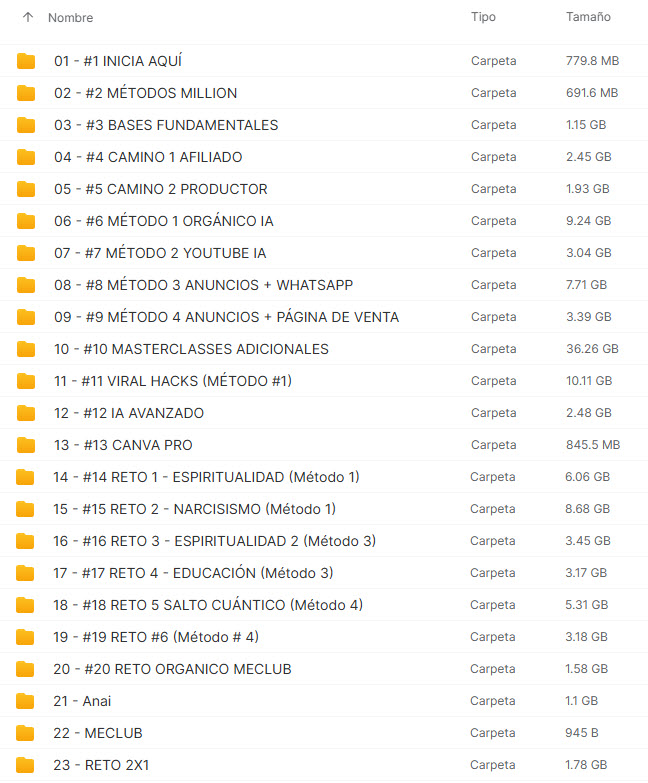Viewport: 648px width, 783px height.
Task: Open folder name 18 - #18 RETO 5 SALTO CUÁNTICO
Action: coord(208,605)
